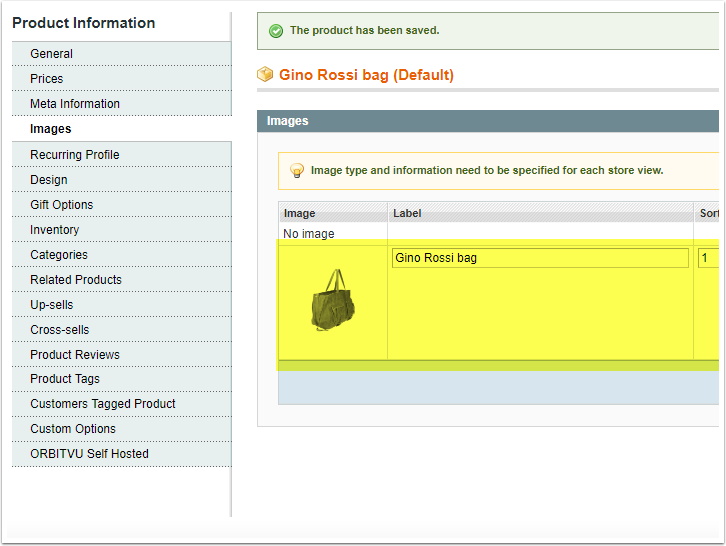Click the product box icon by title

265,74
